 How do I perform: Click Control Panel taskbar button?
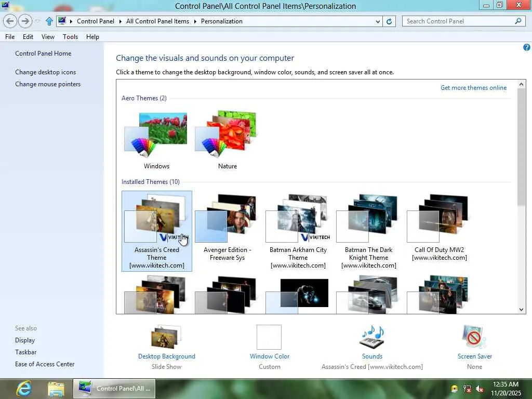pyautogui.click(x=114, y=389)
